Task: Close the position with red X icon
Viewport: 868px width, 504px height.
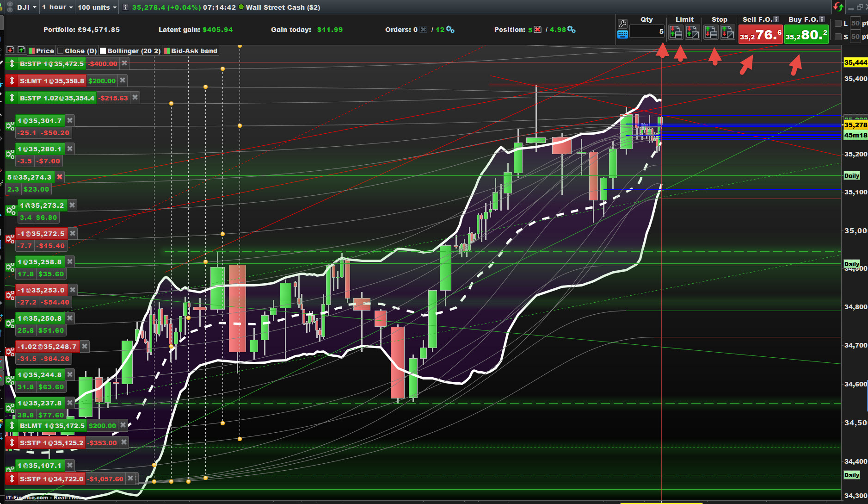Action: click(x=537, y=30)
